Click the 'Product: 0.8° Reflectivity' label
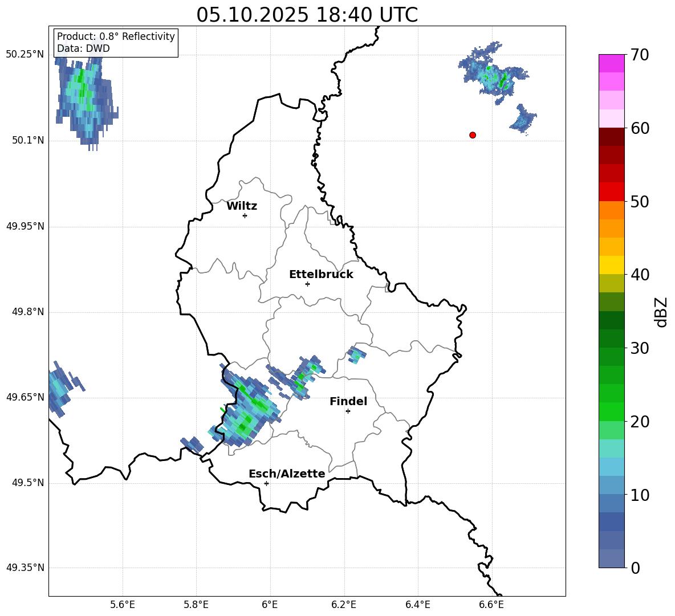This screenshot has height=616, width=675. coord(116,36)
